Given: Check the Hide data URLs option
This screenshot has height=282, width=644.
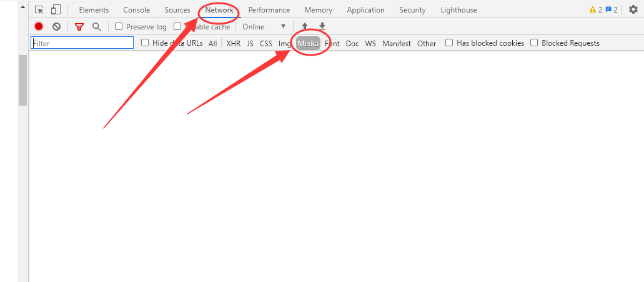Looking at the screenshot, I should coord(145,43).
